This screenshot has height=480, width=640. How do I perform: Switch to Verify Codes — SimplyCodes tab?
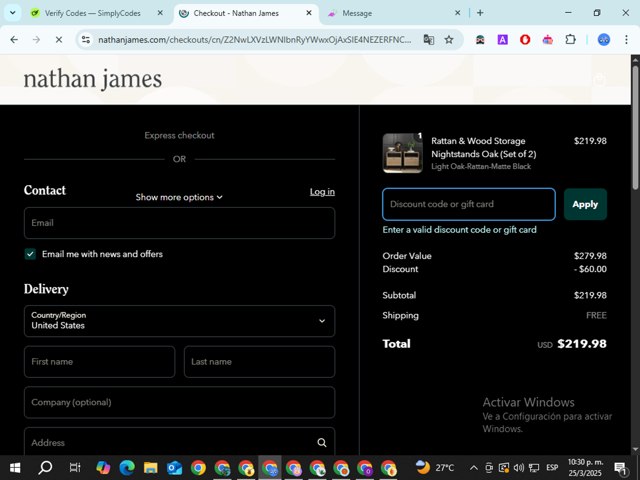(x=93, y=13)
